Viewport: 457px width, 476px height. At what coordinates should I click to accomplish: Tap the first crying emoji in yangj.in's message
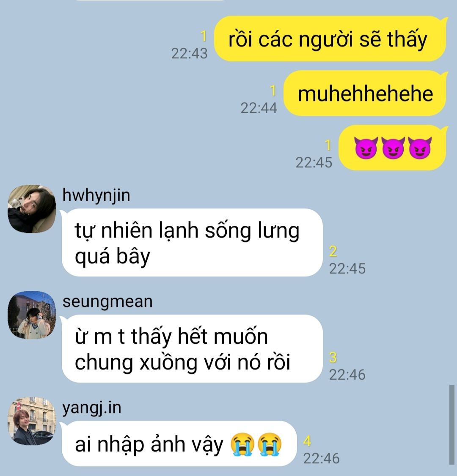[242, 444]
